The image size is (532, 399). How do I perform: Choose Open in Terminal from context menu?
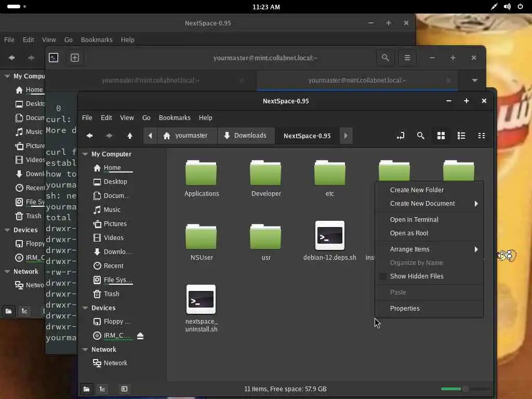click(414, 220)
